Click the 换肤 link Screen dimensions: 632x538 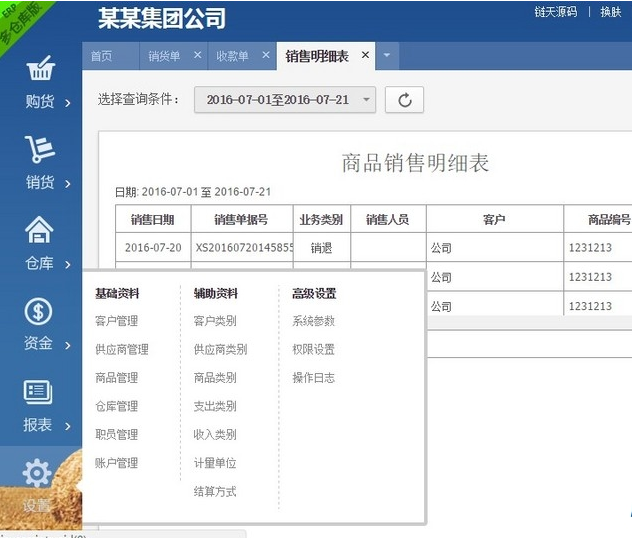click(x=610, y=12)
